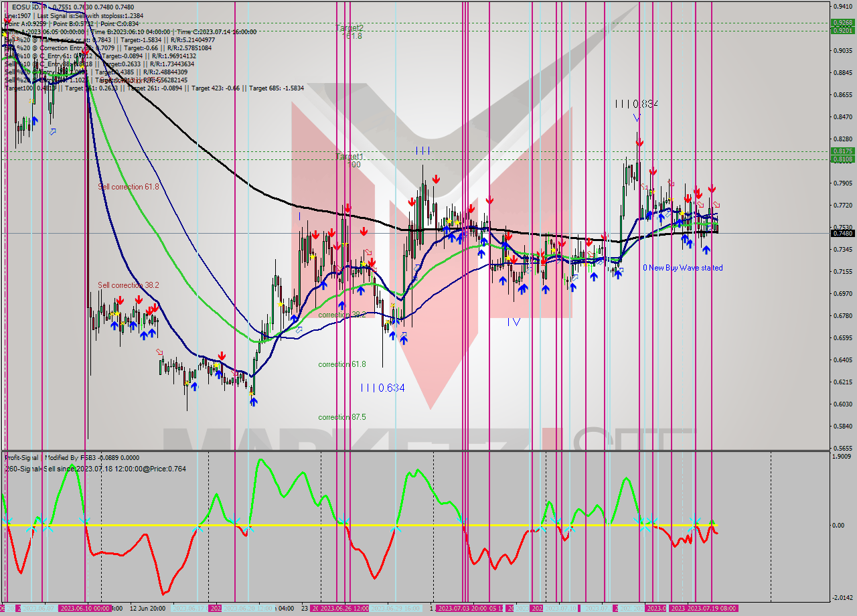Select the 'III 0.834' wave label

click(x=637, y=104)
